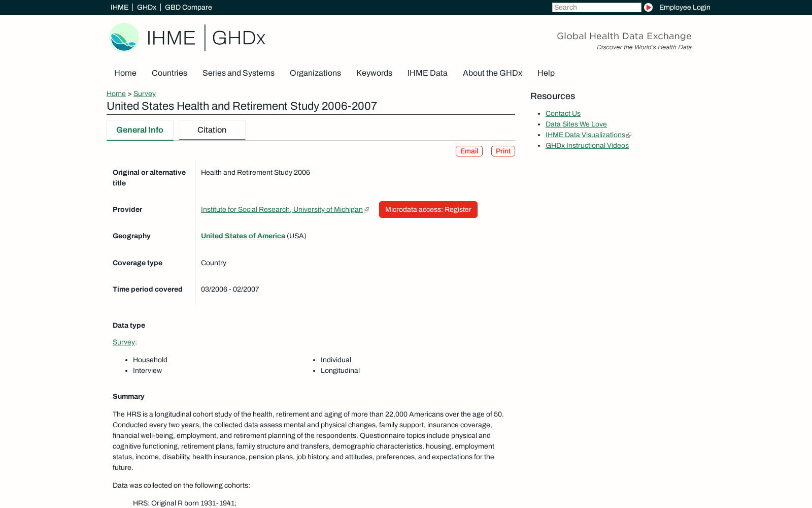Screen dimensions: 812x508
Task: Open GHDx Instructional Videos link
Action: 587,145
